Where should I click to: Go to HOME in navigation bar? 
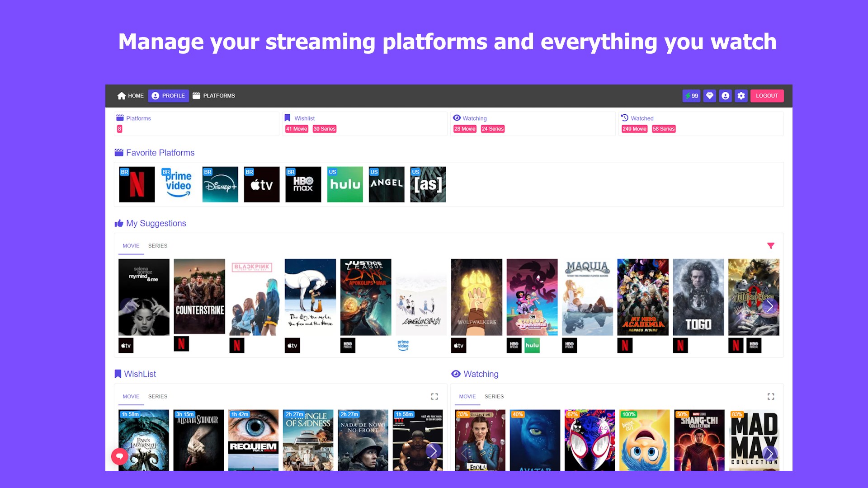click(x=130, y=96)
